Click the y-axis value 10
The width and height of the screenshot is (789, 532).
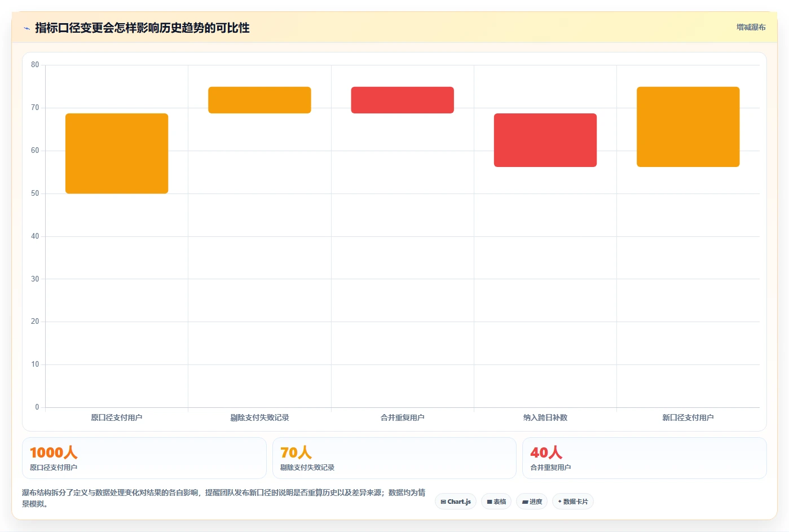coord(35,364)
